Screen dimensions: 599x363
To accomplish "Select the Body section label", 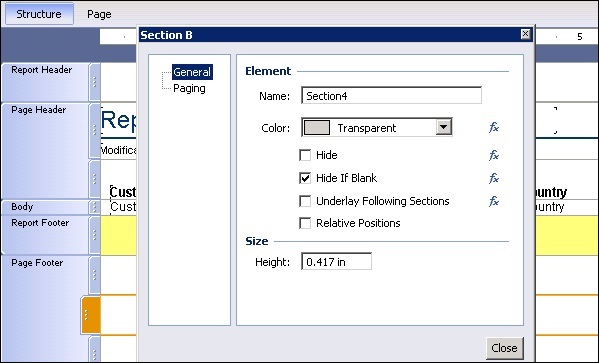I will coord(22,207).
